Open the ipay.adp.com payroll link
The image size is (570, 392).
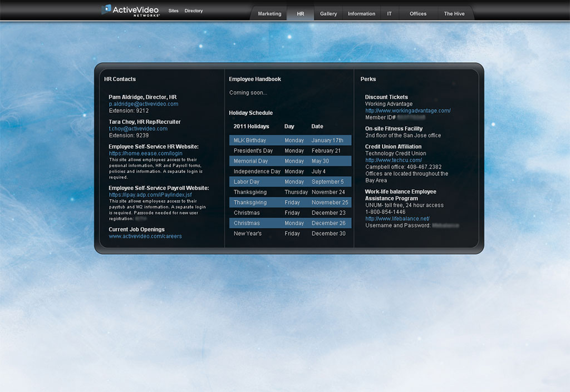pos(150,195)
